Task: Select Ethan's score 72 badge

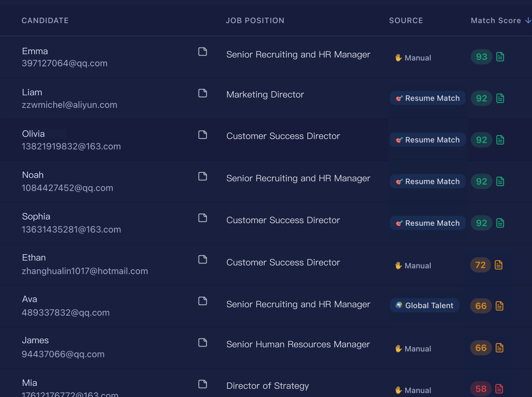Action: (480, 265)
